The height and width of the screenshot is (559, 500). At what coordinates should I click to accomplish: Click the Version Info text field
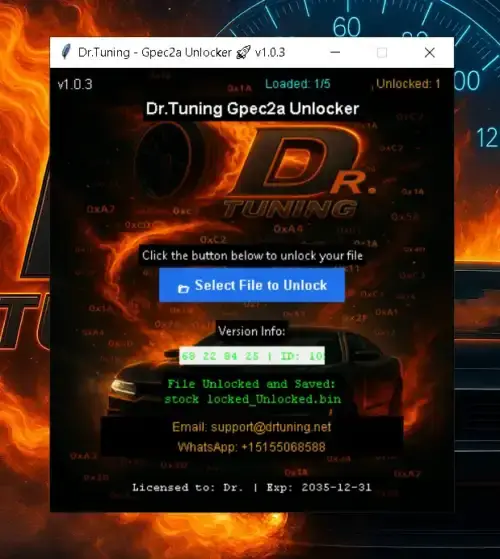[252, 355]
